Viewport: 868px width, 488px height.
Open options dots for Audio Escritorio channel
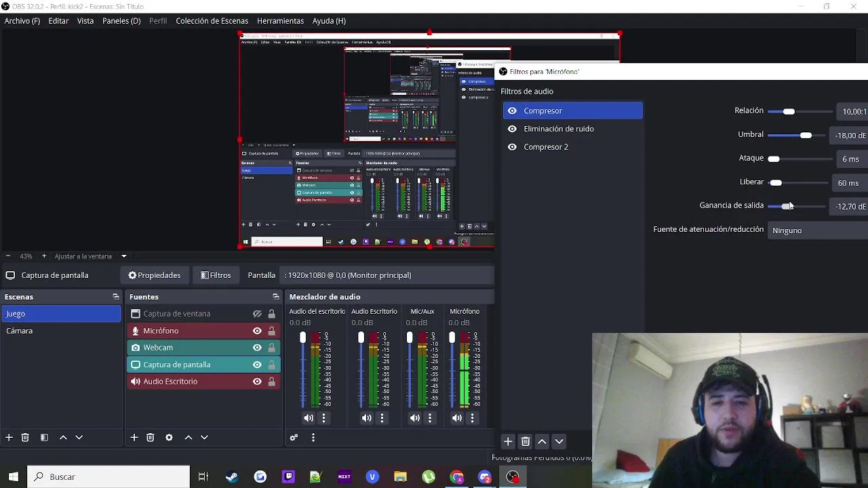pos(382,418)
